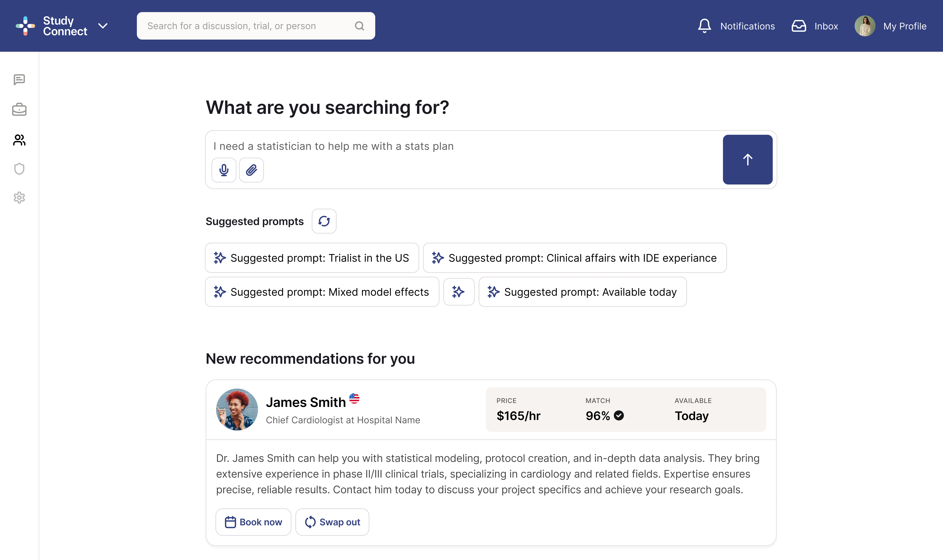The height and width of the screenshot is (560, 943).
Task: Book now with Dr. James Smith
Action: click(253, 522)
